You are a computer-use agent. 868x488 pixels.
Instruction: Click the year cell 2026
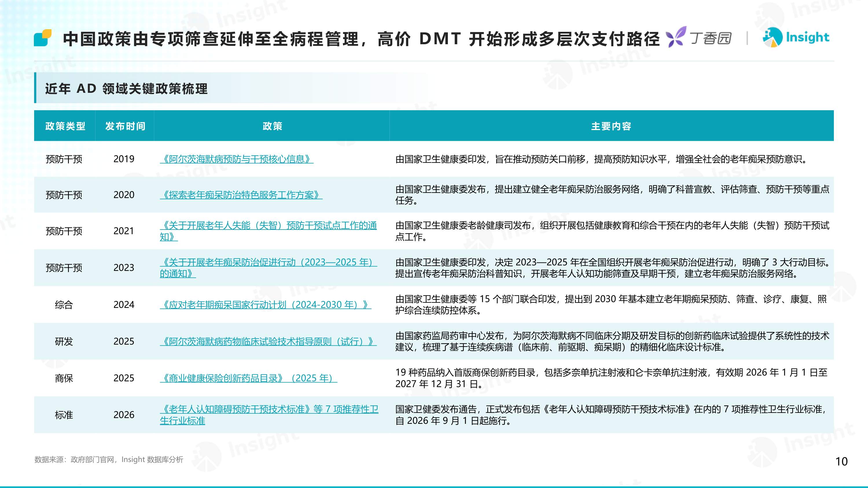pos(124,415)
